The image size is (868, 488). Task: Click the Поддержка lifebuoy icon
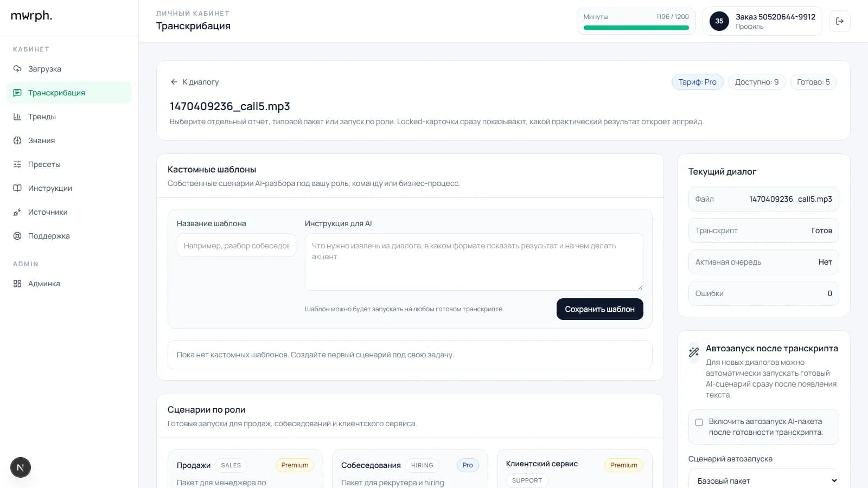(17, 236)
